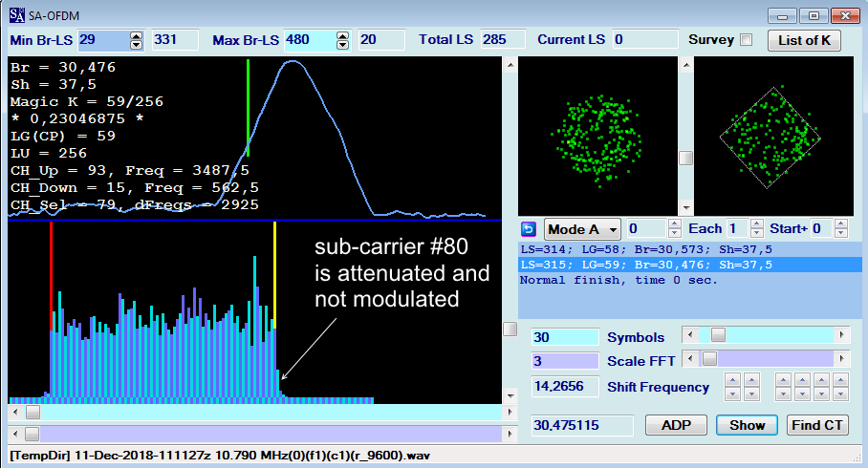Click the yellow CH_Up marker in spectrum
The image size is (868, 468).
(x=274, y=275)
